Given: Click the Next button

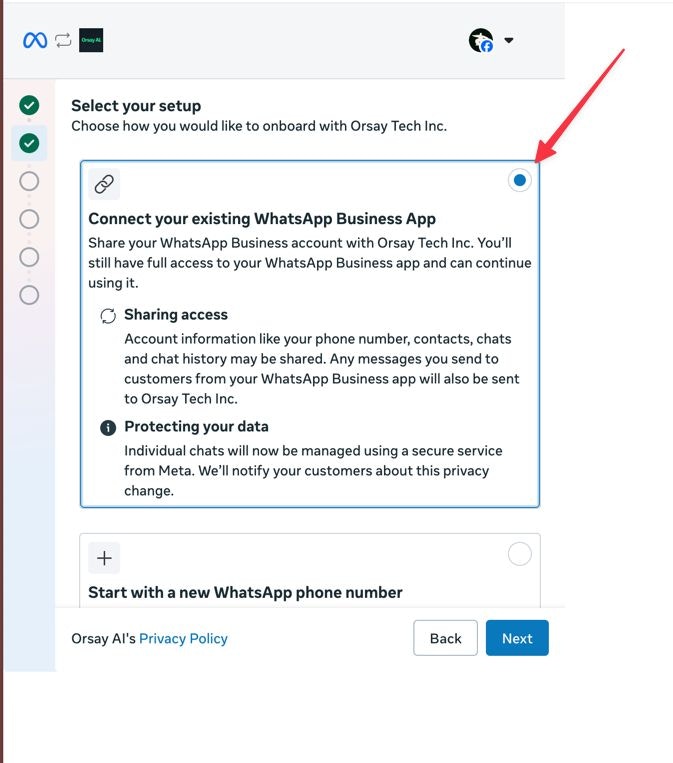Looking at the screenshot, I should tap(517, 638).
